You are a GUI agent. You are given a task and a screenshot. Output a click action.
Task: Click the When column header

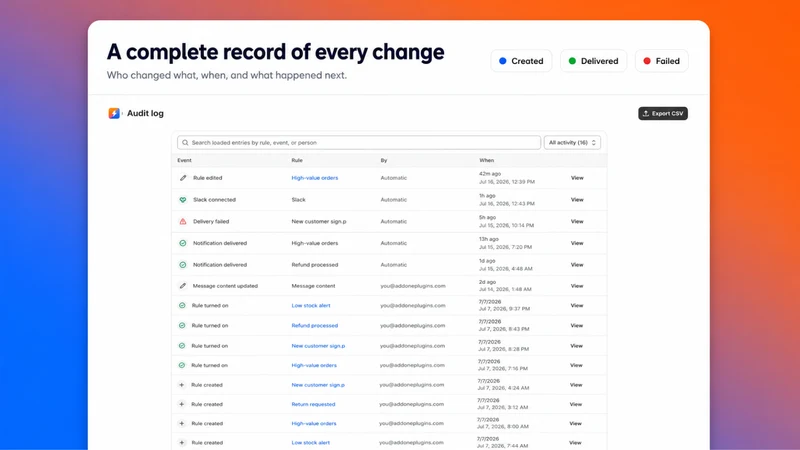point(486,160)
